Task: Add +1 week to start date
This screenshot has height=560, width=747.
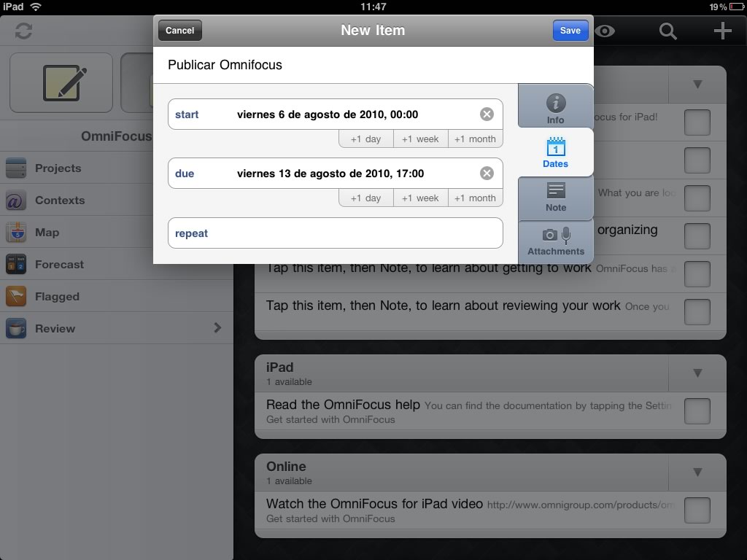Action: tap(420, 139)
